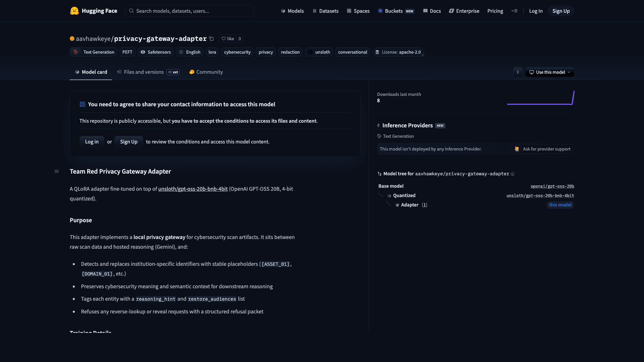Copy the model name to clipboard
This screenshot has width=644, height=362.
[211, 39]
